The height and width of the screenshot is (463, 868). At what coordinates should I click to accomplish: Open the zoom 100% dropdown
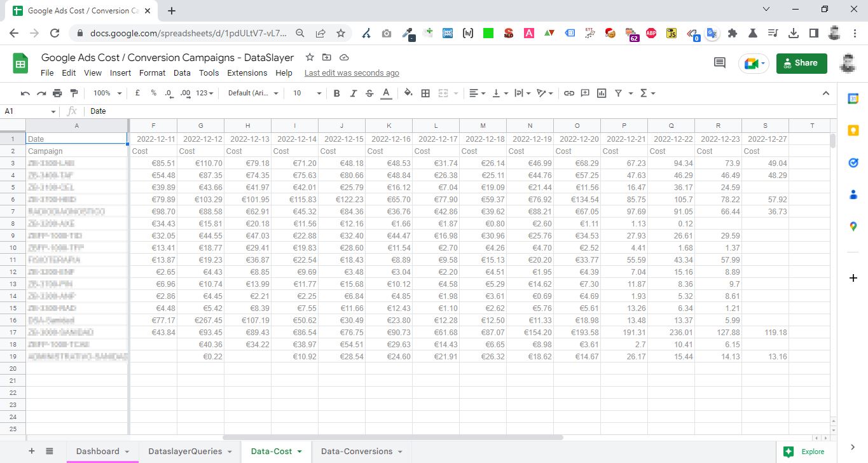(107, 93)
